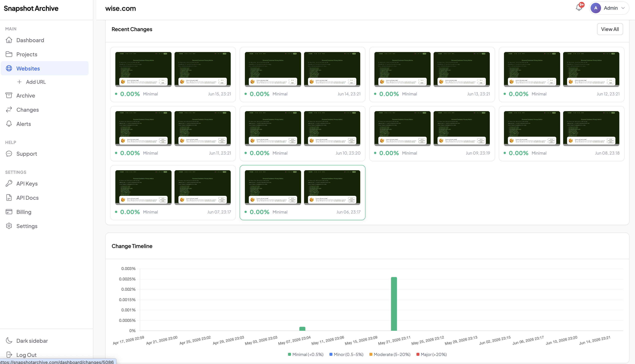Screen dimensions: 635x364
Task: Click the API Docs document icon
Action: pos(9,197)
